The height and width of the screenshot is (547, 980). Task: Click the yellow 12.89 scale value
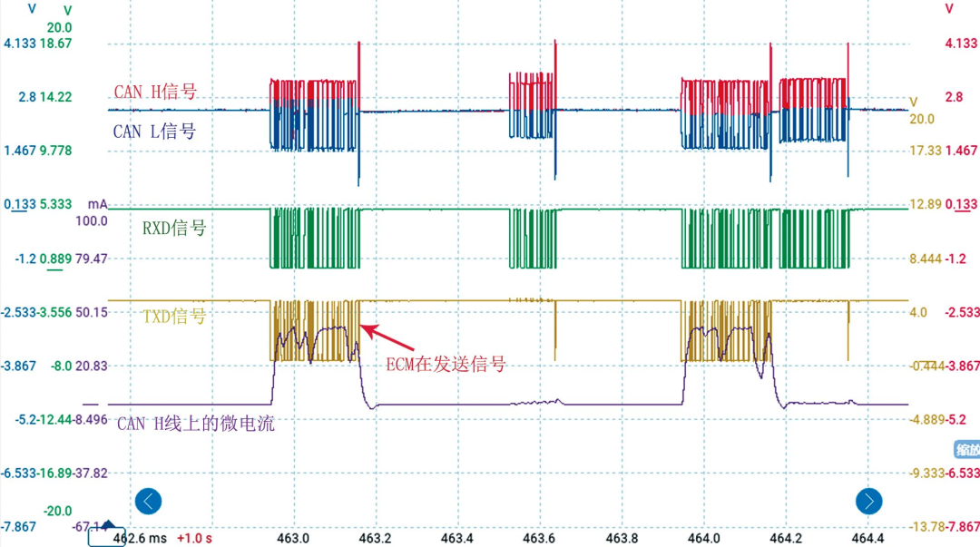coord(926,204)
